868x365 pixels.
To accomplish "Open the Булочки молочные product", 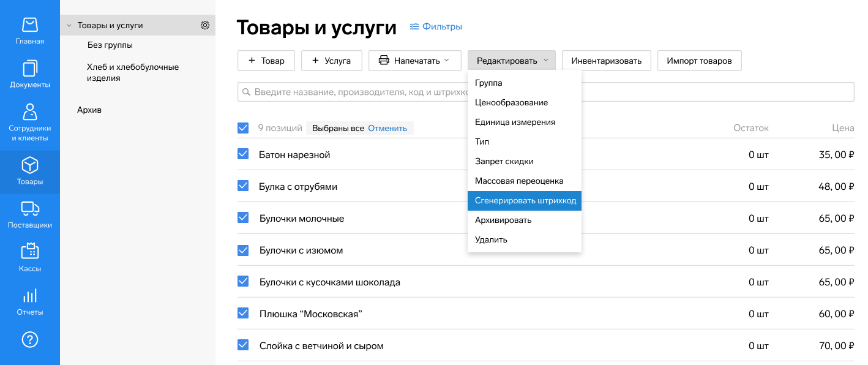I will (x=302, y=218).
